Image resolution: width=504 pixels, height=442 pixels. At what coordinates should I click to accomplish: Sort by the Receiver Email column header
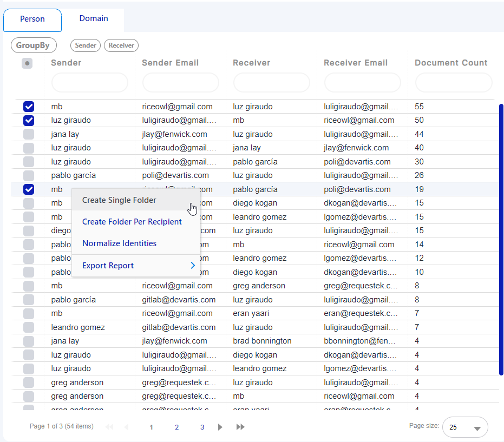coord(356,63)
